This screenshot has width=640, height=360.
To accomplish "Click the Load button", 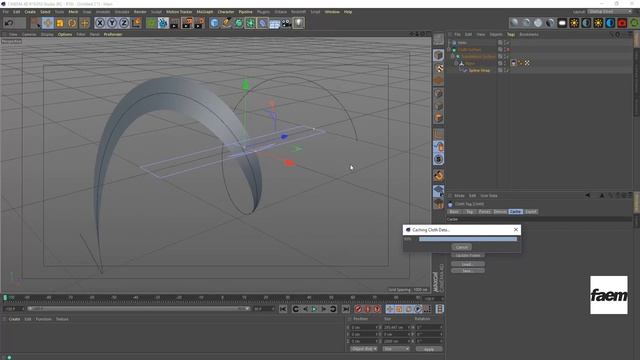I will (468, 264).
